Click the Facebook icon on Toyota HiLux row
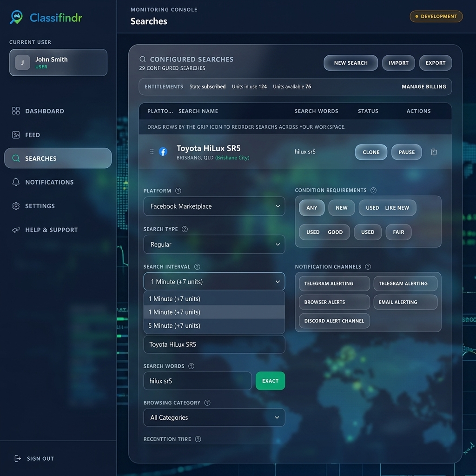Screen dimensions: 476x476 [x=163, y=152]
